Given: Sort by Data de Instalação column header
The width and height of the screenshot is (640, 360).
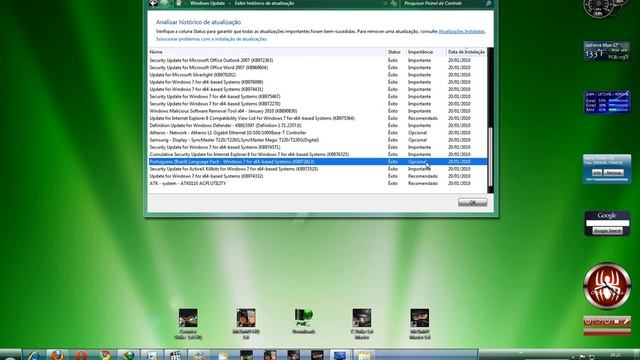Looking at the screenshot, I should (466, 52).
